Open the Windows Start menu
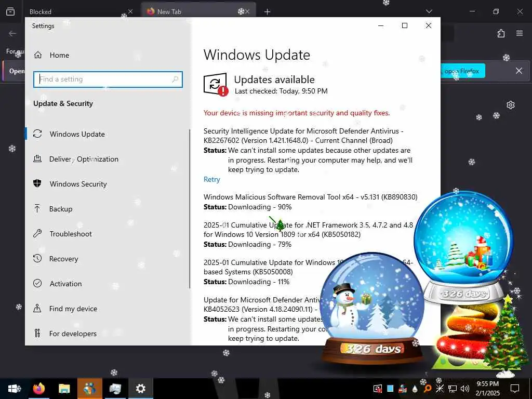Viewport: 532px width, 399px height. pos(14,389)
